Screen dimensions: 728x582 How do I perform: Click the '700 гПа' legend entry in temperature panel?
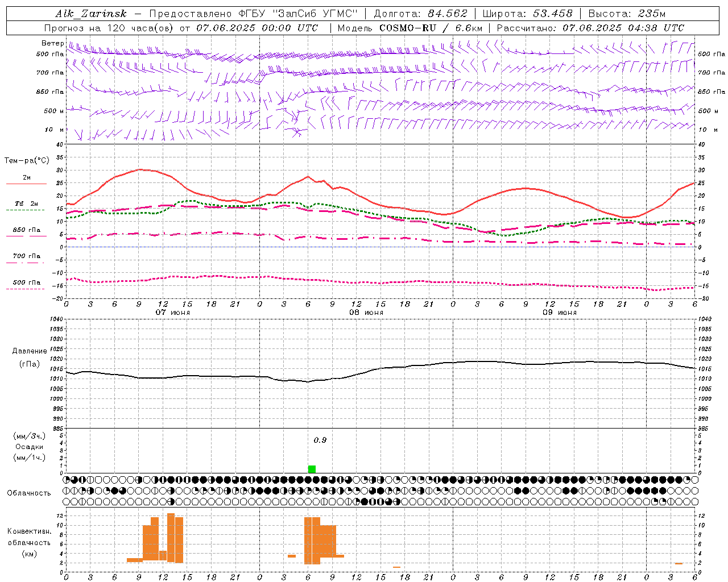(27, 256)
